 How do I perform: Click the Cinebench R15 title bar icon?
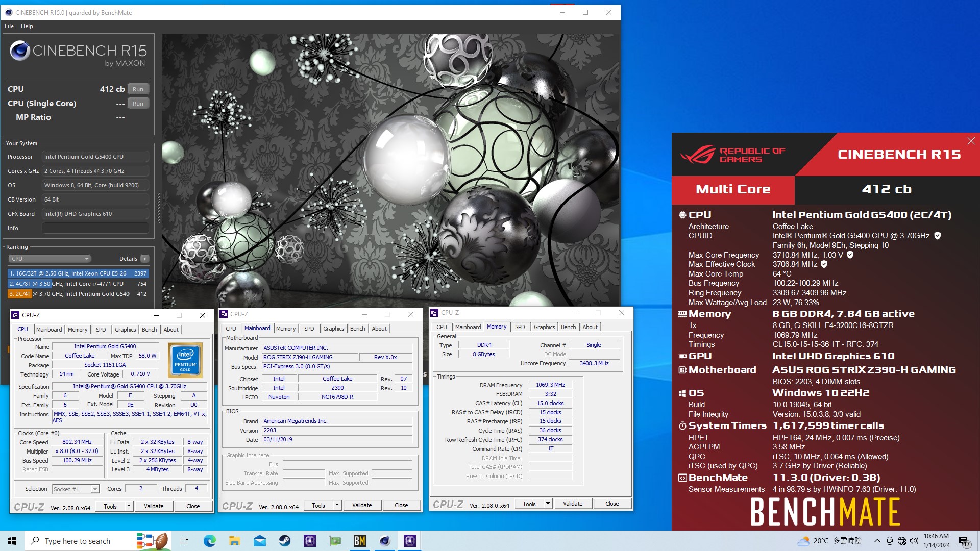pos(9,12)
